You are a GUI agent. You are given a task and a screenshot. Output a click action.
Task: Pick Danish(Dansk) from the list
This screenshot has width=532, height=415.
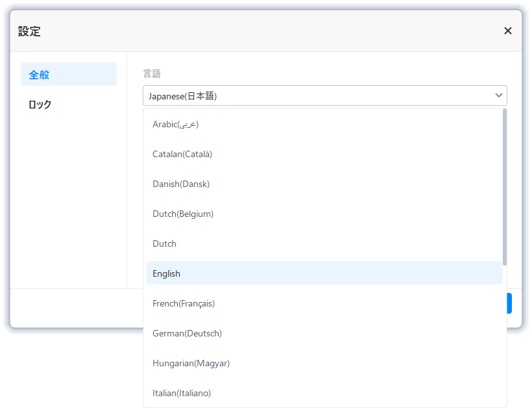(324, 184)
